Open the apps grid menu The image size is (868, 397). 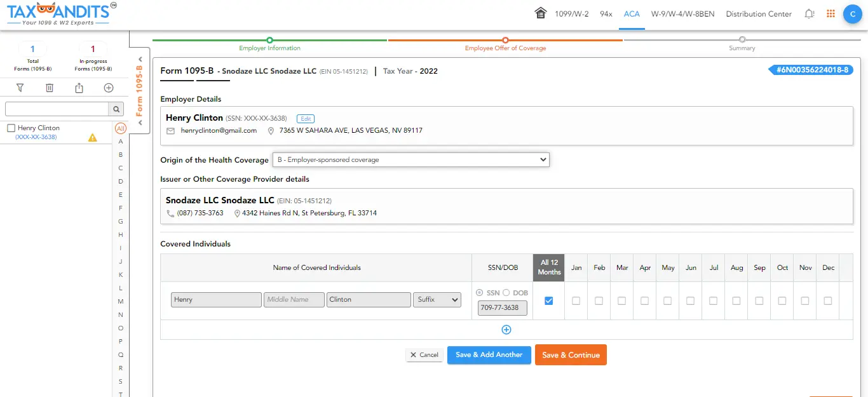click(831, 13)
